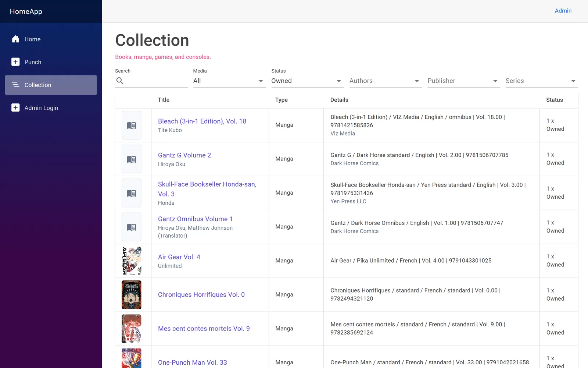The image size is (588, 368).
Task: Open Bleach (3-in-1 Edition), Vol. 18 link
Action: 202,121
